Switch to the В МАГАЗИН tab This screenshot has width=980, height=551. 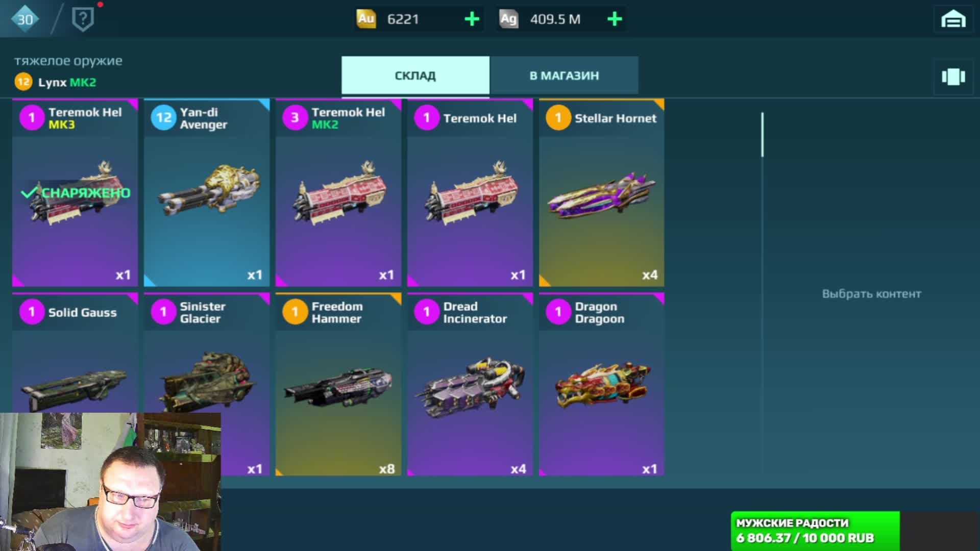pyautogui.click(x=564, y=76)
